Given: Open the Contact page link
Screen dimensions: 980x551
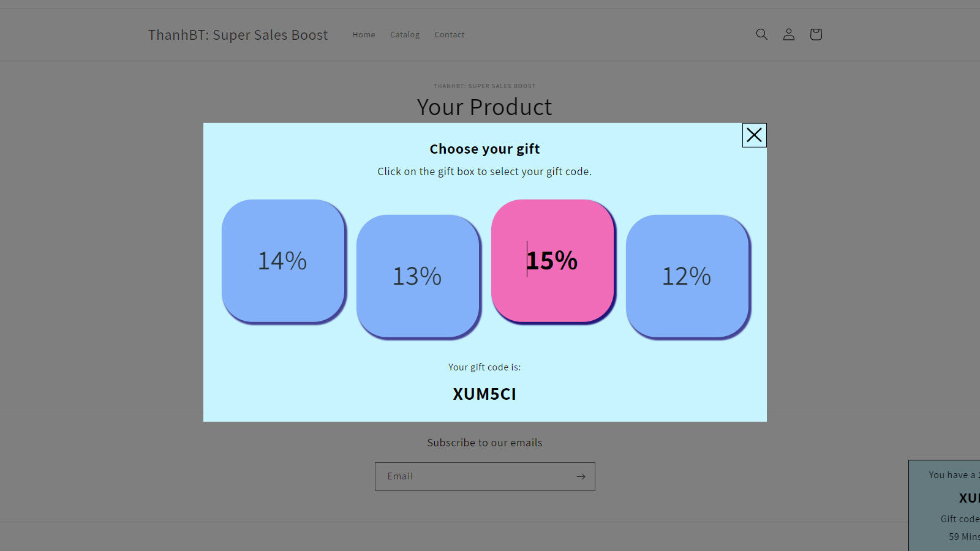Looking at the screenshot, I should [x=450, y=35].
